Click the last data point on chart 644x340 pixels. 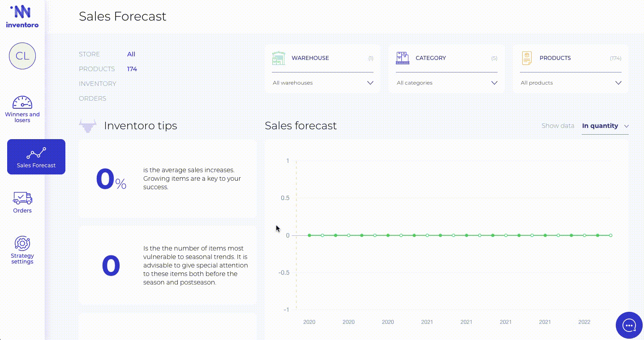[x=610, y=235]
